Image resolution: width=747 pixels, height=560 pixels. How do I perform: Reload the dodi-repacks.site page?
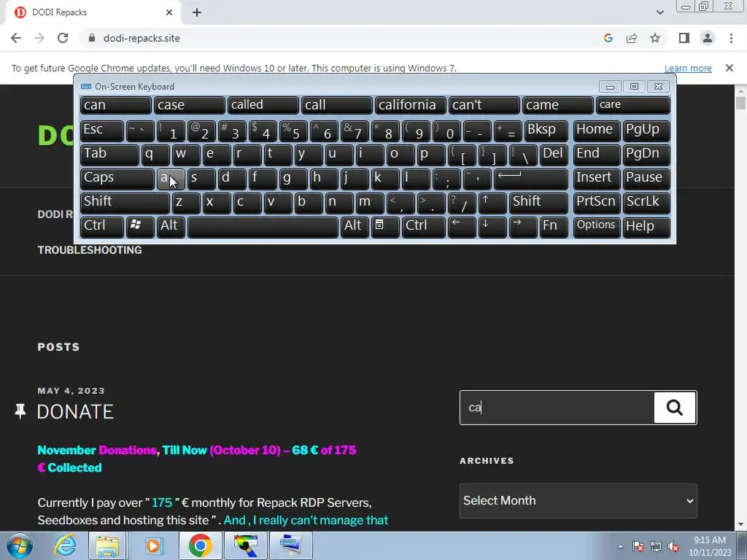(x=63, y=38)
